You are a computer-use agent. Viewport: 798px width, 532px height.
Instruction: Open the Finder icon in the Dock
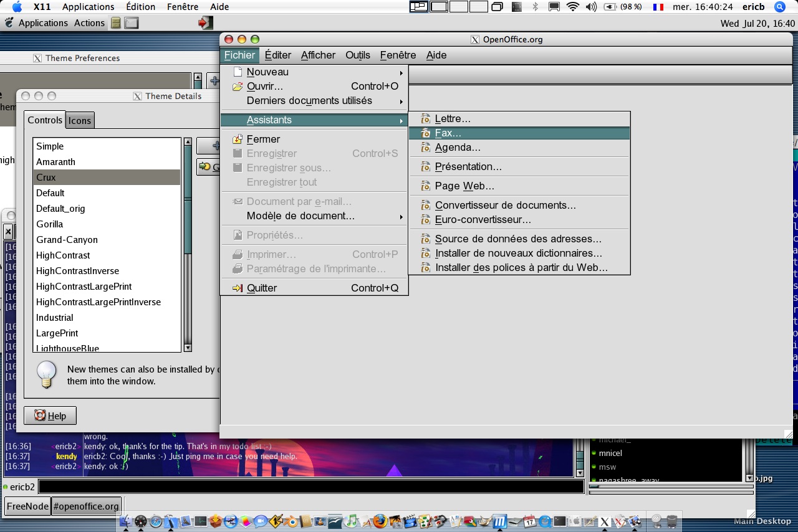(x=127, y=521)
